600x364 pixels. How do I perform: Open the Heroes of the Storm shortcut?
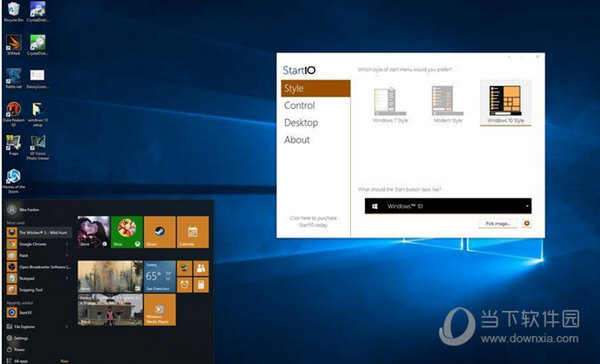click(14, 181)
